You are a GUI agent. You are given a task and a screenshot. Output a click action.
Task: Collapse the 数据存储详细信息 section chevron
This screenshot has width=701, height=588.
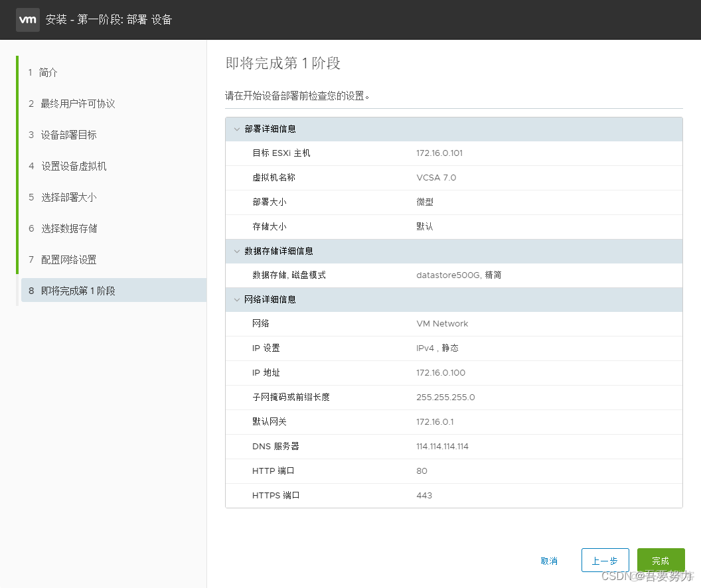[x=237, y=251]
